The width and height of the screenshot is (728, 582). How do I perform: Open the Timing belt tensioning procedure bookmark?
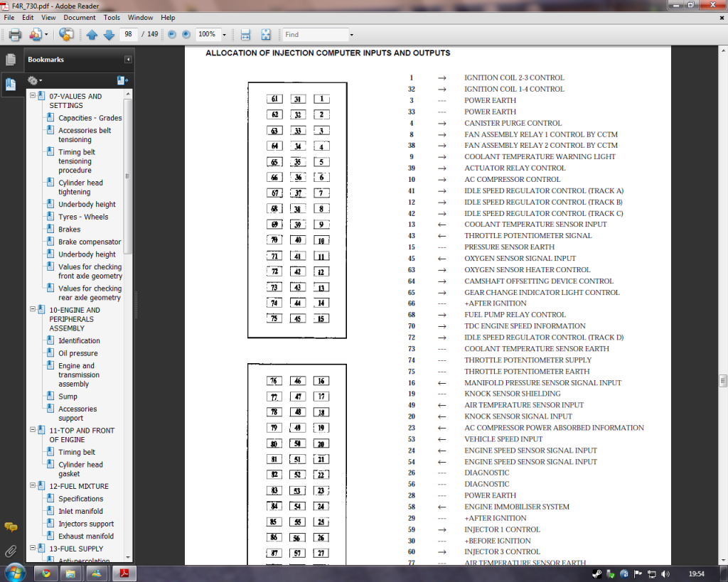pos(77,161)
